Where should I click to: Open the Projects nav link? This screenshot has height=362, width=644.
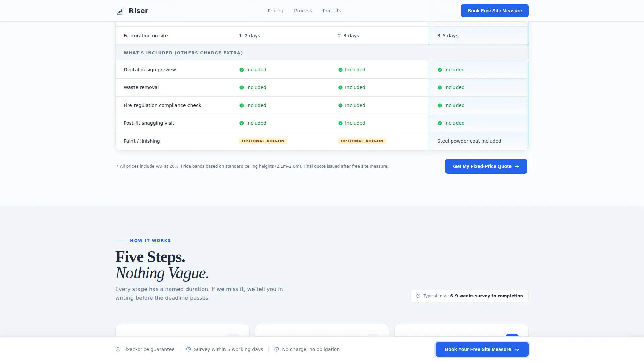332,11
